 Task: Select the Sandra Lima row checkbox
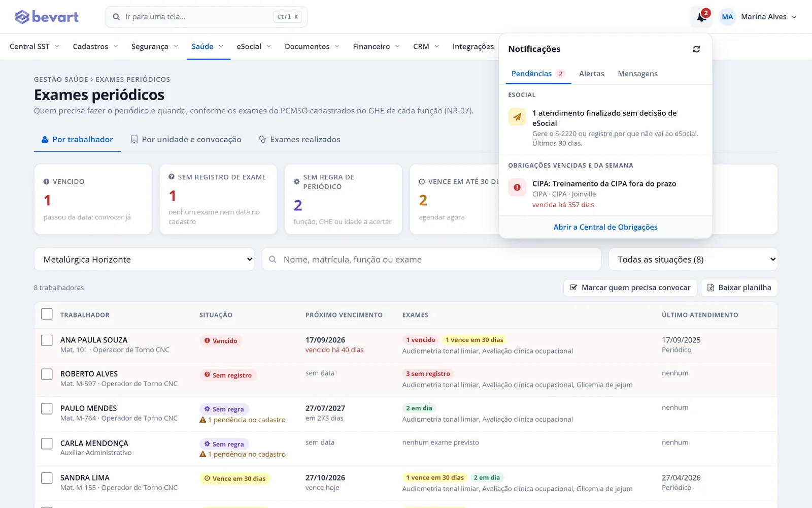pos(47,478)
